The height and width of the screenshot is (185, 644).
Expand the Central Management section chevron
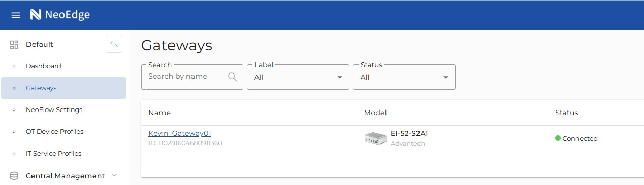[114, 175]
